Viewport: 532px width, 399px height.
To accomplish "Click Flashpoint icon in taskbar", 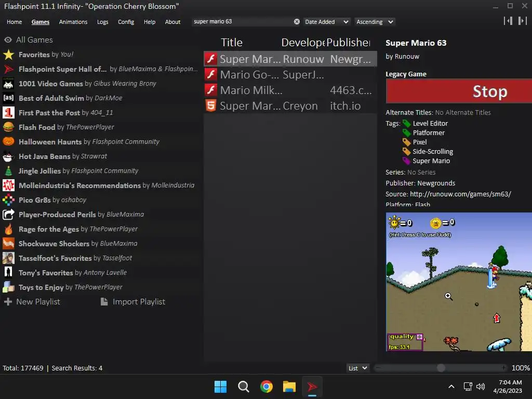I will tap(312, 387).
